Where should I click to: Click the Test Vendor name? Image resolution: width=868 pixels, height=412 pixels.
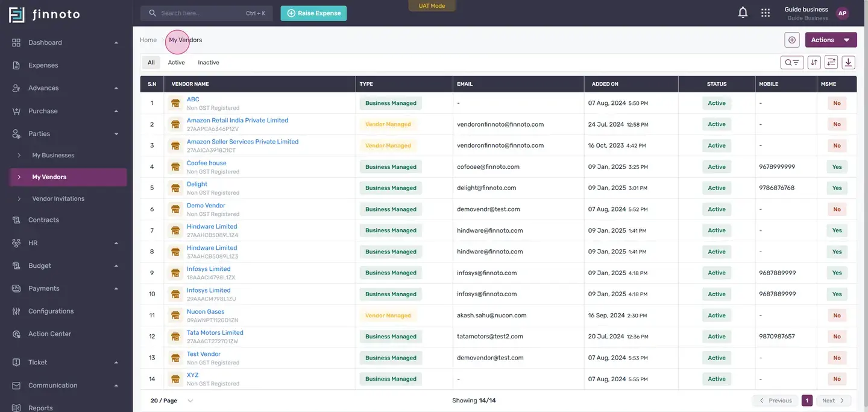(204, 354)
